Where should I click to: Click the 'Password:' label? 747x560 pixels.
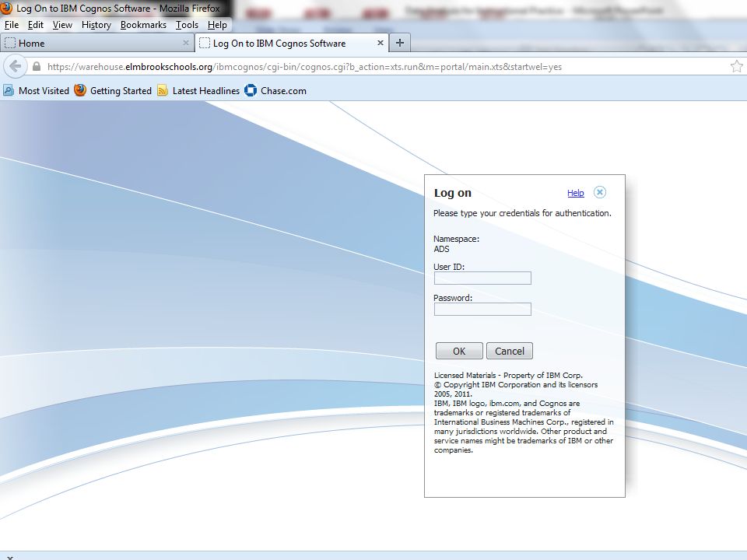pyautogui.click(x=453, y=298)
